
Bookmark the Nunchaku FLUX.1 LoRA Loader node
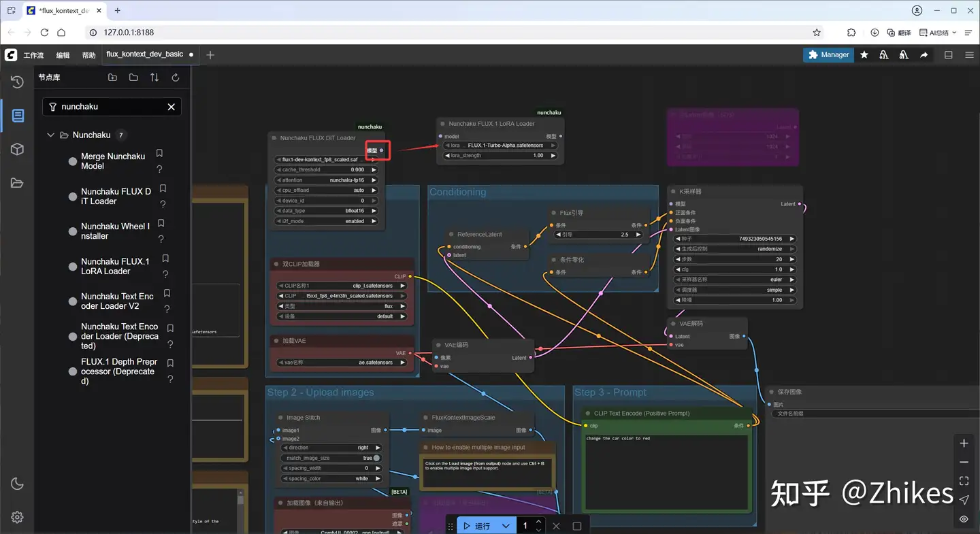click(x=165, y=258)
